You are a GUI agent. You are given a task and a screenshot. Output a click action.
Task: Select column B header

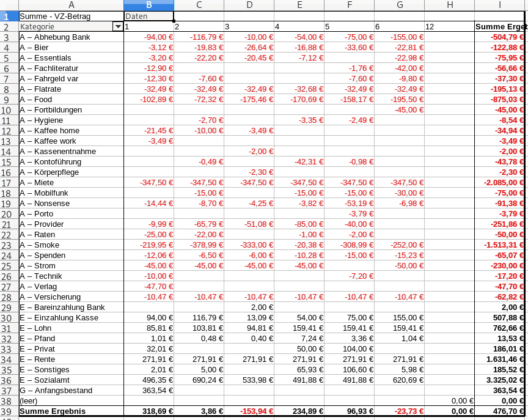coord(148,6)
